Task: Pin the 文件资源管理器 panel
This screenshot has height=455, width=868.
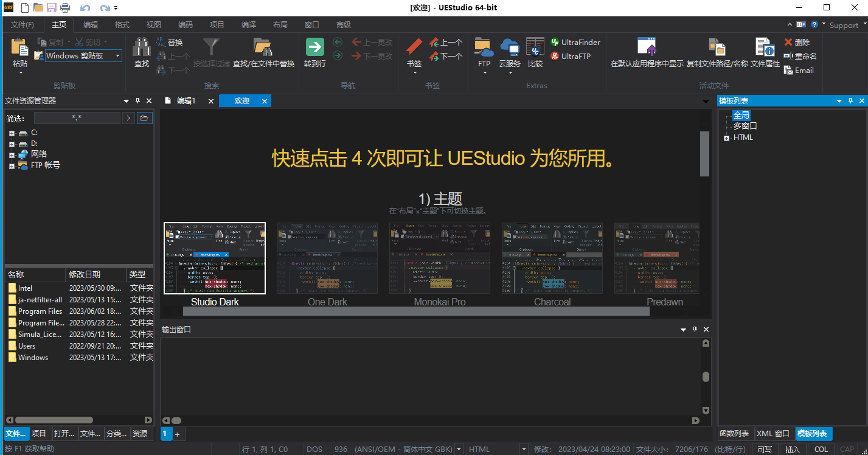Action: [137, 101]
